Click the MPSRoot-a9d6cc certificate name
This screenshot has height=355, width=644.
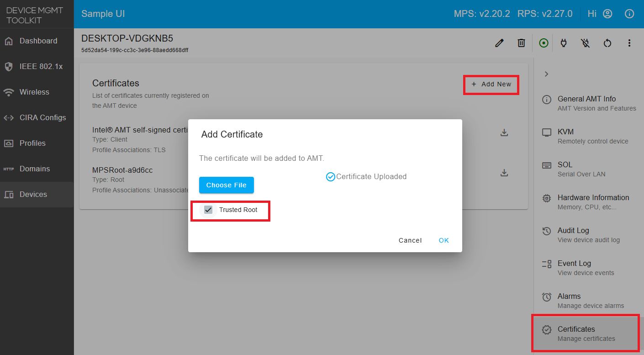coord(122,170)
